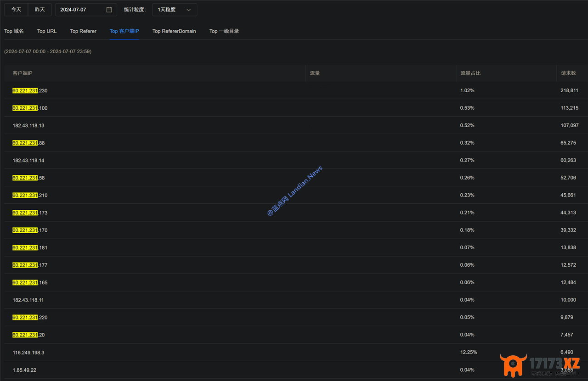Select IP 116.249.198.3 cell
The width and height of the screenshot is (588, 381).
[28, 352]
